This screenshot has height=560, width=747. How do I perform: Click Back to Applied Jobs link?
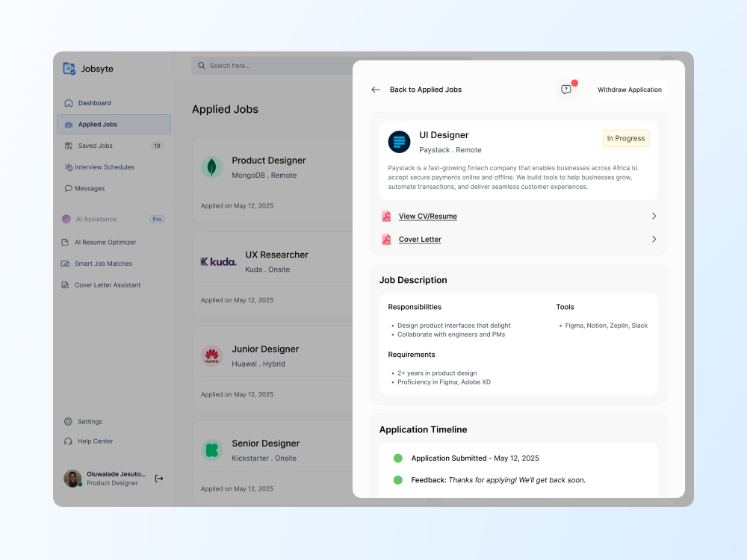coord(426,90)
